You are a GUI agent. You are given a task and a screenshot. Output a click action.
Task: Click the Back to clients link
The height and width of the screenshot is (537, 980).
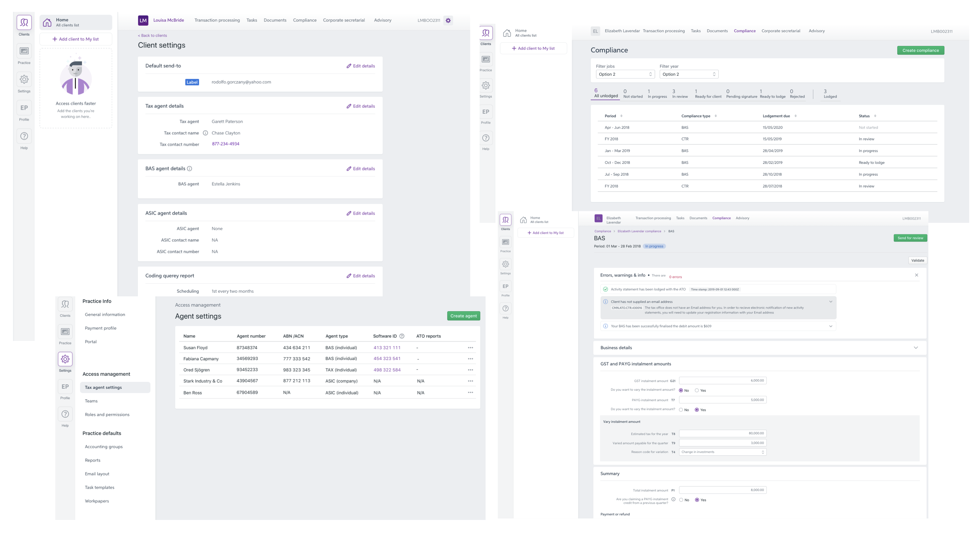coord(152,35)
